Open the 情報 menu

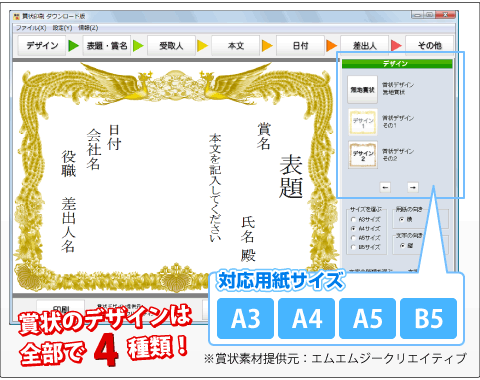[88, 28]
